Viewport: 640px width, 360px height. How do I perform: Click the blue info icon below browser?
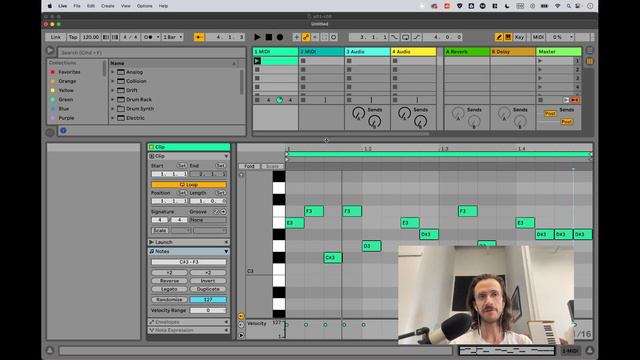pyautogui.click(x=63, y=131)
